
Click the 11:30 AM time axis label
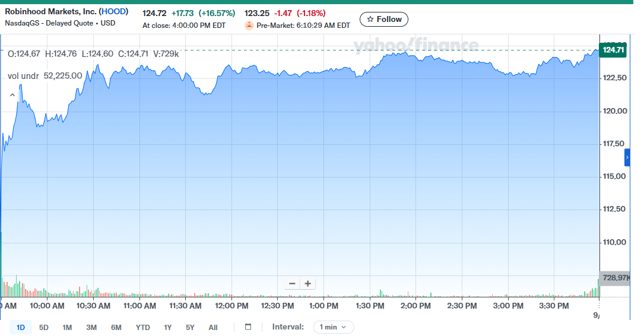(x=185, y=306)
